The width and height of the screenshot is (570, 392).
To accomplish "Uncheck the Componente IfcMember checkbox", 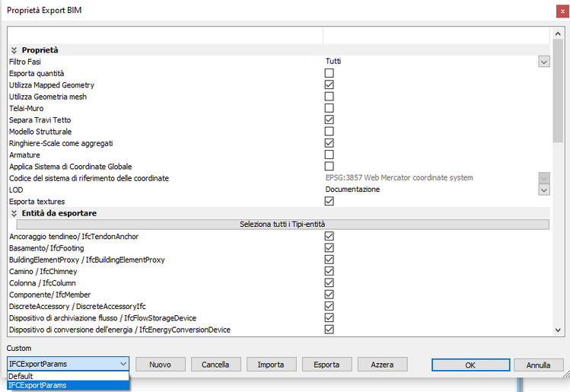I will [329, 294].
